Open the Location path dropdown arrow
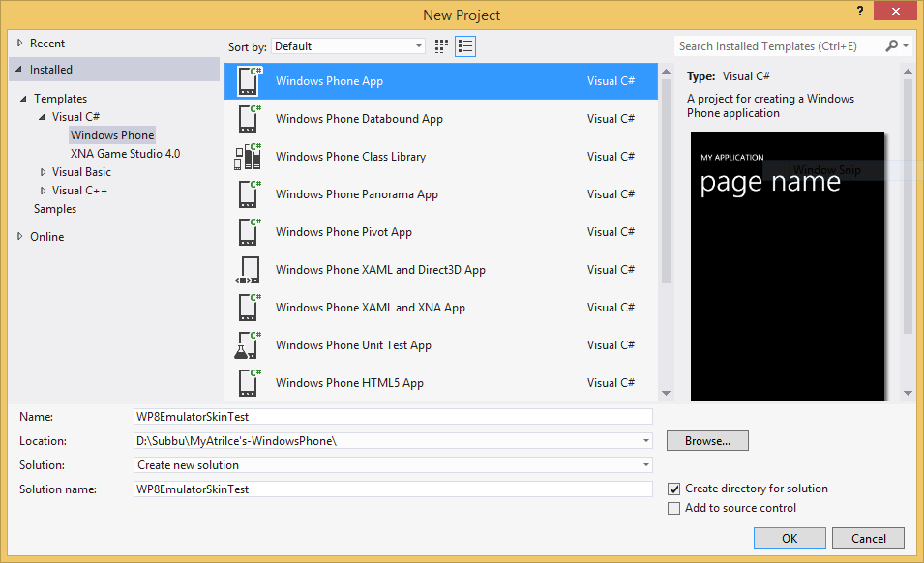This screenshot has height=563, width=924. tap(646, 440)
